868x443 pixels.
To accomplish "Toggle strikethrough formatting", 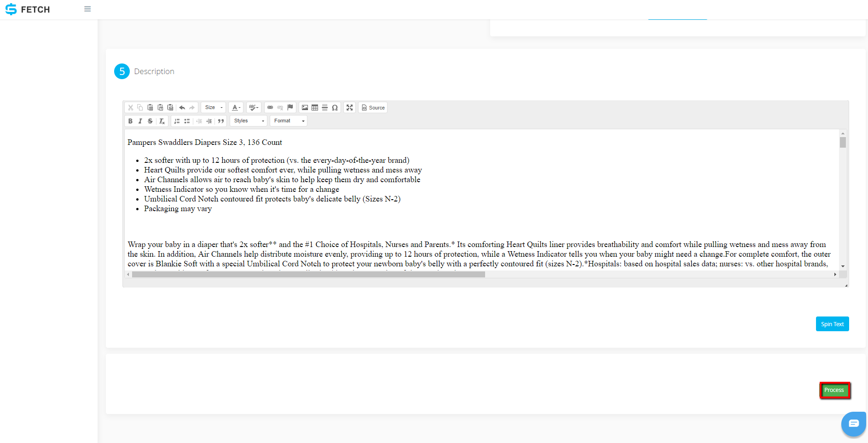I will click(150, 121).
